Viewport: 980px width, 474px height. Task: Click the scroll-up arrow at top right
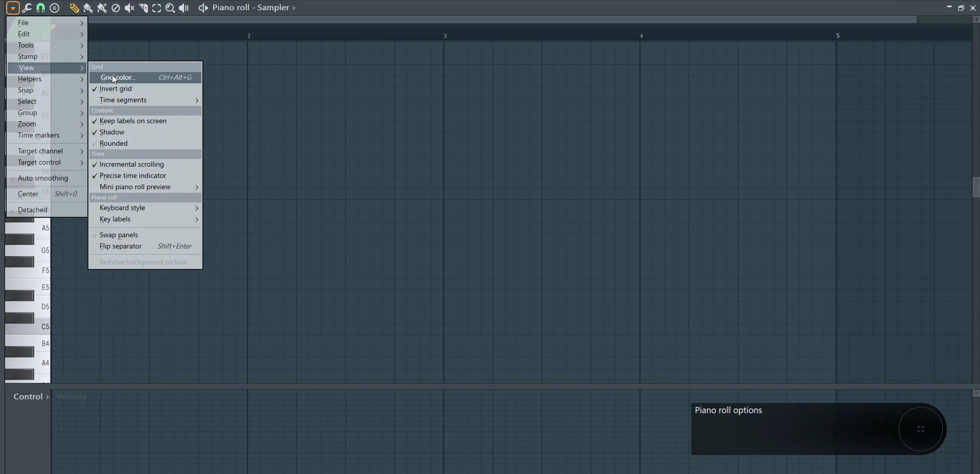(976, 19)
